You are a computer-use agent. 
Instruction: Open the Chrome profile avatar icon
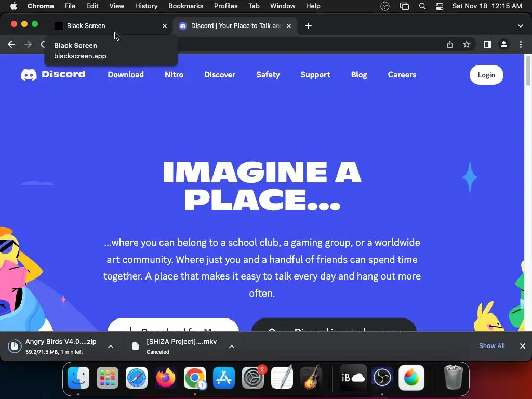pyautogui.click(x=504, y=44)
